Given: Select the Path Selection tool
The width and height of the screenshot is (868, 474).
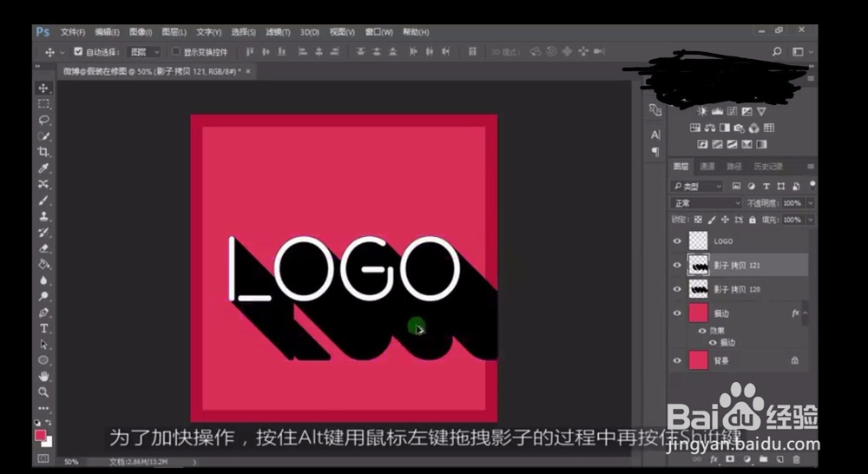Looking at the screenshot, I should pos(43,345).
